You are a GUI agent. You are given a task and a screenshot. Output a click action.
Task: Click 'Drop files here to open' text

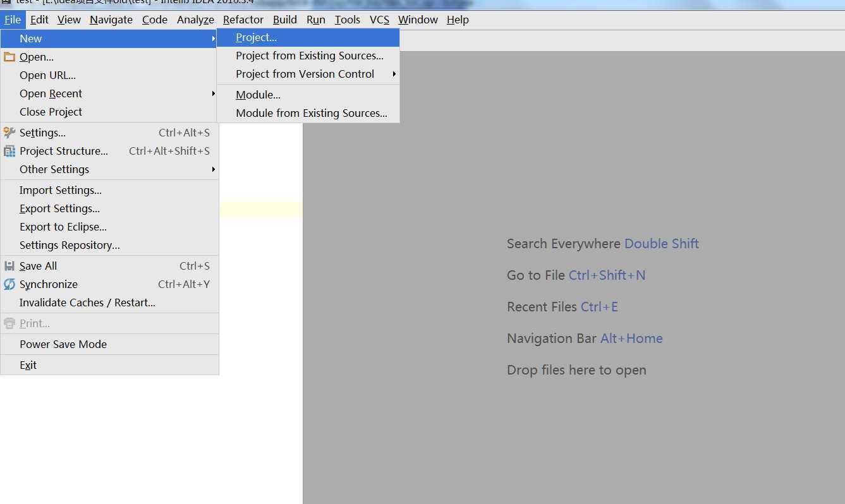[576, 370]
